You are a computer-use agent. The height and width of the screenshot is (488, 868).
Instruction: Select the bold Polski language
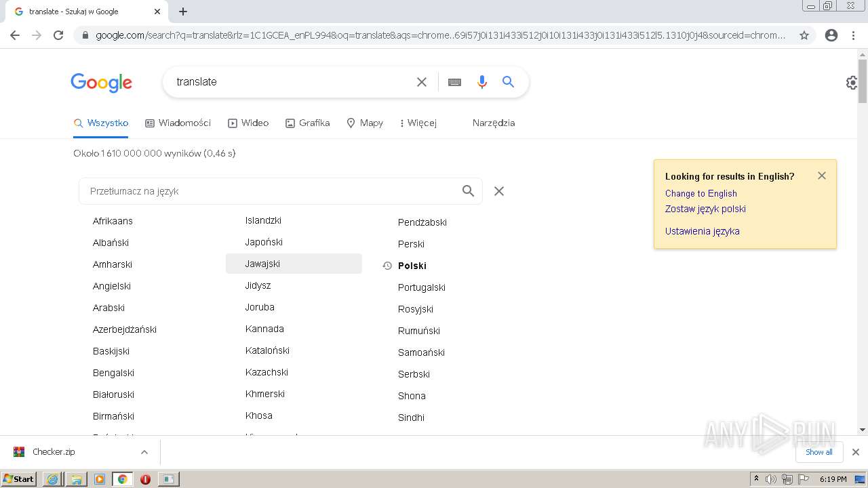tap(412, 266)
